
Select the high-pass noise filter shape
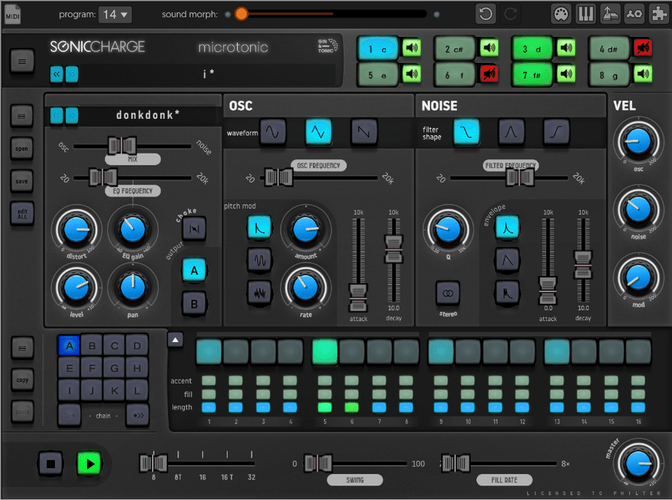[x=556, y=132]
